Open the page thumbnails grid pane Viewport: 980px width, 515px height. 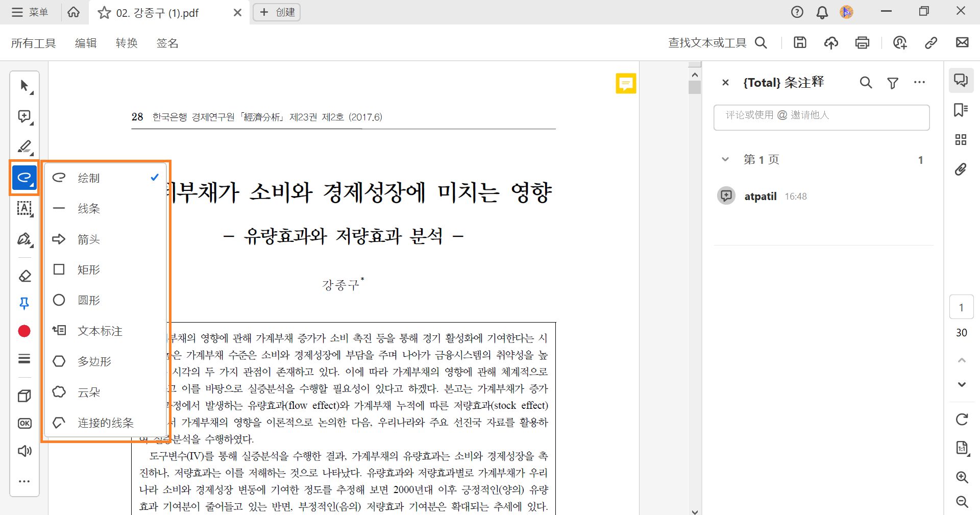click(x=961, y=140)
